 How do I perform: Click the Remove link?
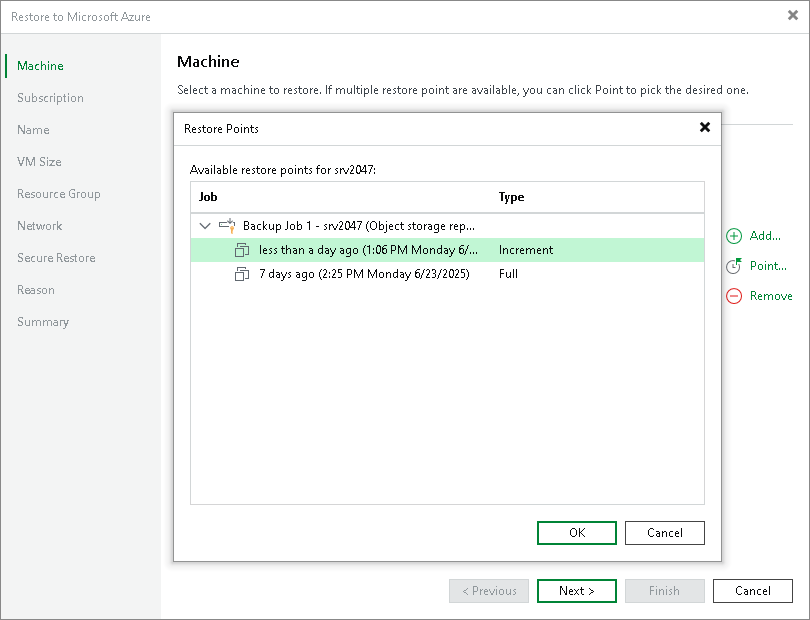(x=771, y=296)
